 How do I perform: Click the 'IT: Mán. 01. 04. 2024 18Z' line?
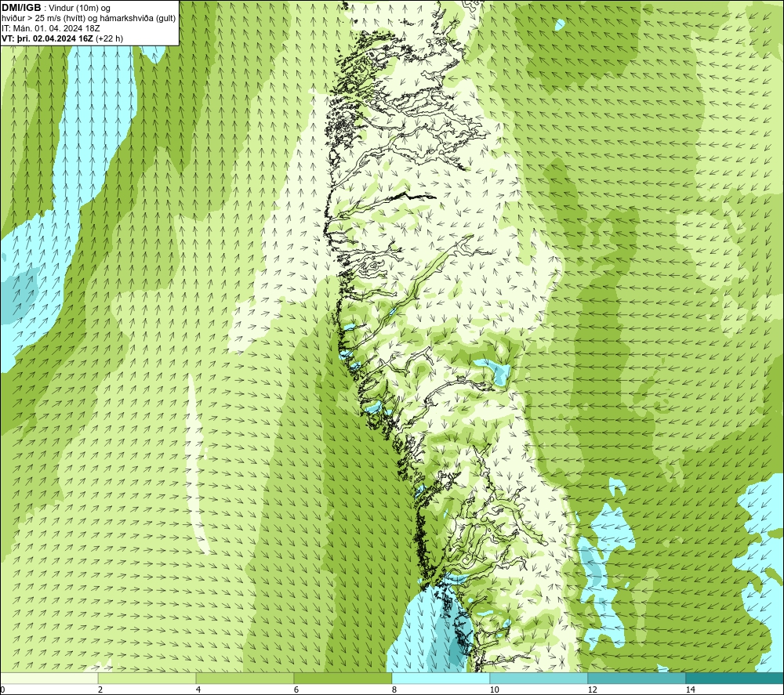tap(50, 28)
